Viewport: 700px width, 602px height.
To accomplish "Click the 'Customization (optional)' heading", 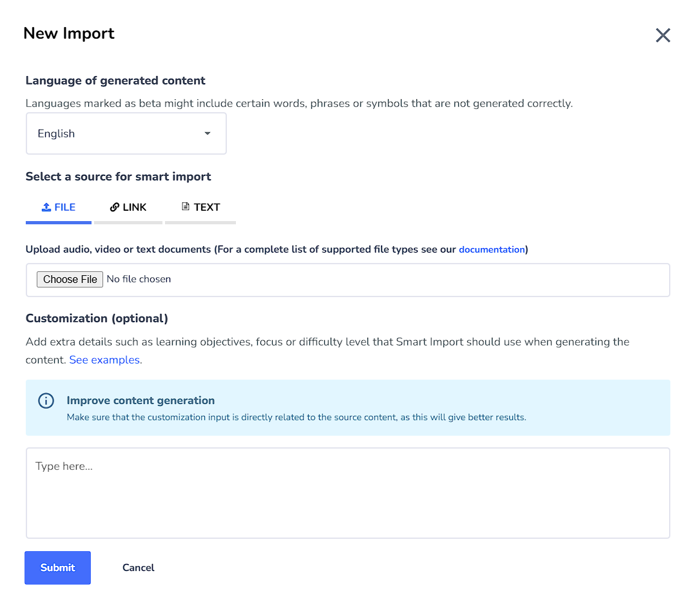I will [x=97, y=318].
